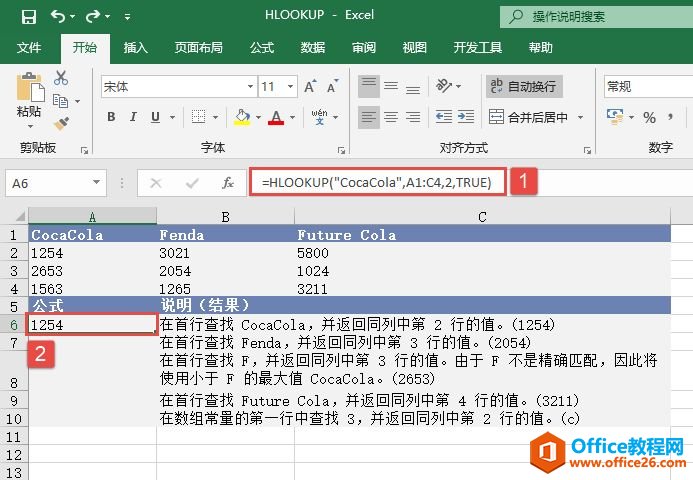This screenshot has width=693, height=480.
Task: Switch to the 公式 tab
Action: 262,48
